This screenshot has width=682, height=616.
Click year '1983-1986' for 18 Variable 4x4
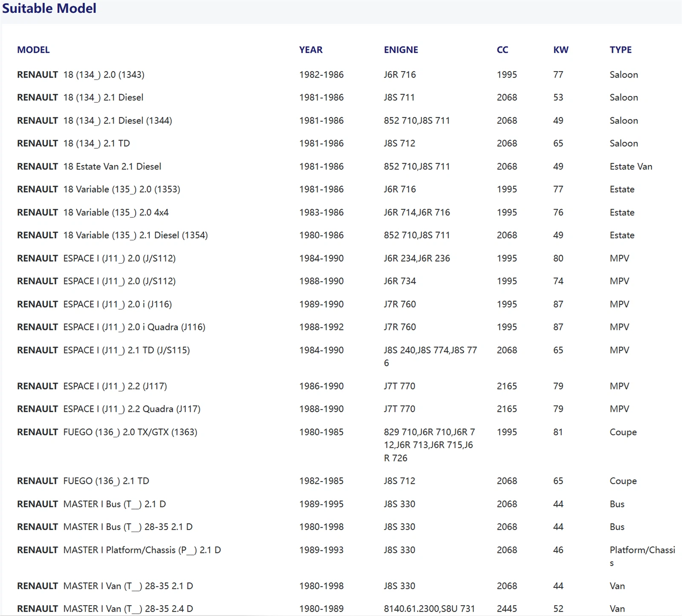(x=321, y=212)
